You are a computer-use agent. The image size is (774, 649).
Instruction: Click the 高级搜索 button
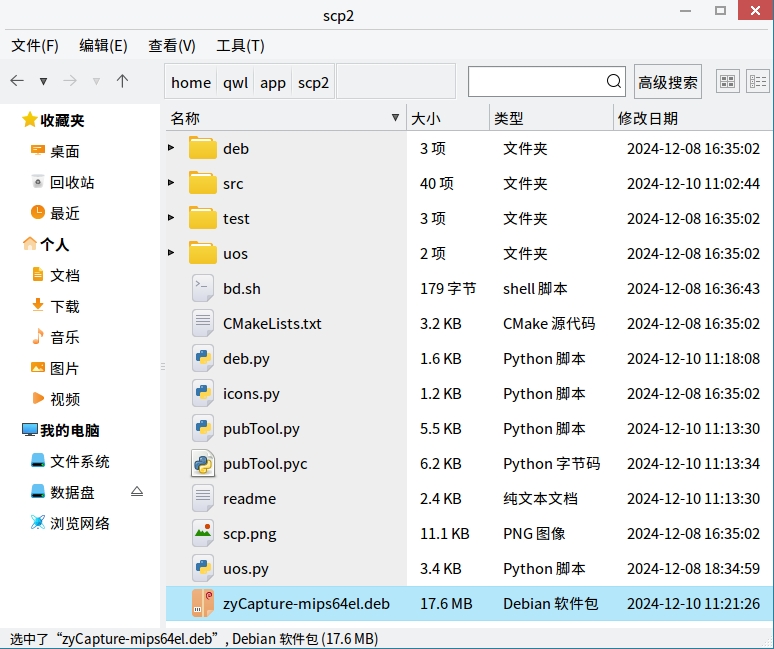(x=668, y=82)
